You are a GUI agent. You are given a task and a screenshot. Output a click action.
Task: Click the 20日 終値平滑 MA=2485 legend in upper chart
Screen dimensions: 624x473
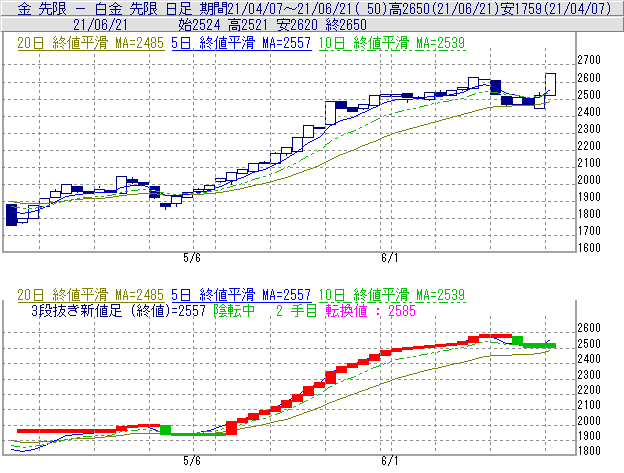click(x=91, y=43)
